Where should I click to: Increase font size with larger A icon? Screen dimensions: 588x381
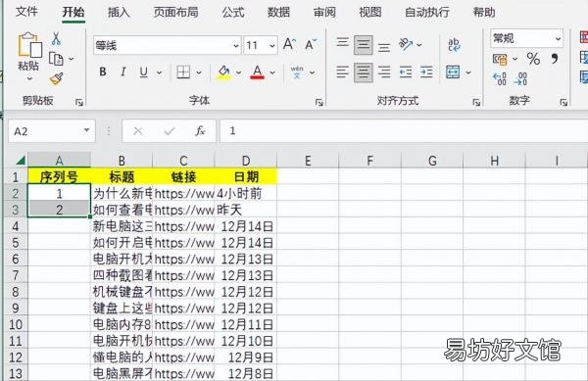289,44
